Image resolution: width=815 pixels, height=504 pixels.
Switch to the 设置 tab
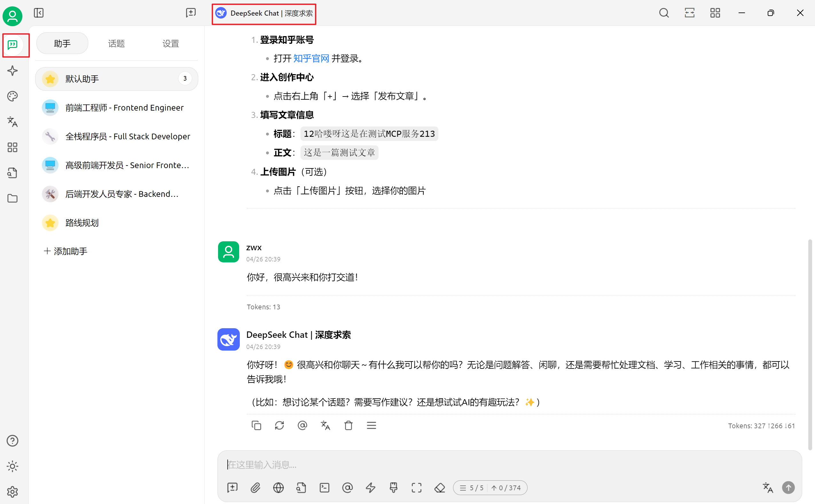tap(170, 43)
